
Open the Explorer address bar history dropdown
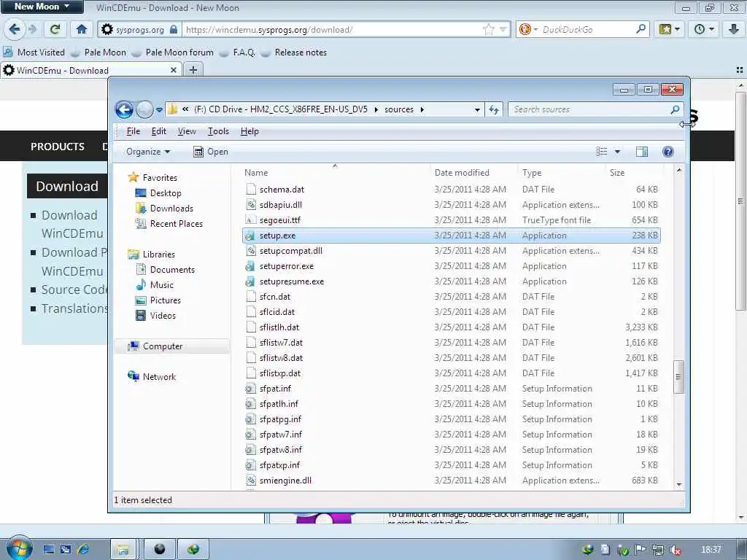[477, 109]
